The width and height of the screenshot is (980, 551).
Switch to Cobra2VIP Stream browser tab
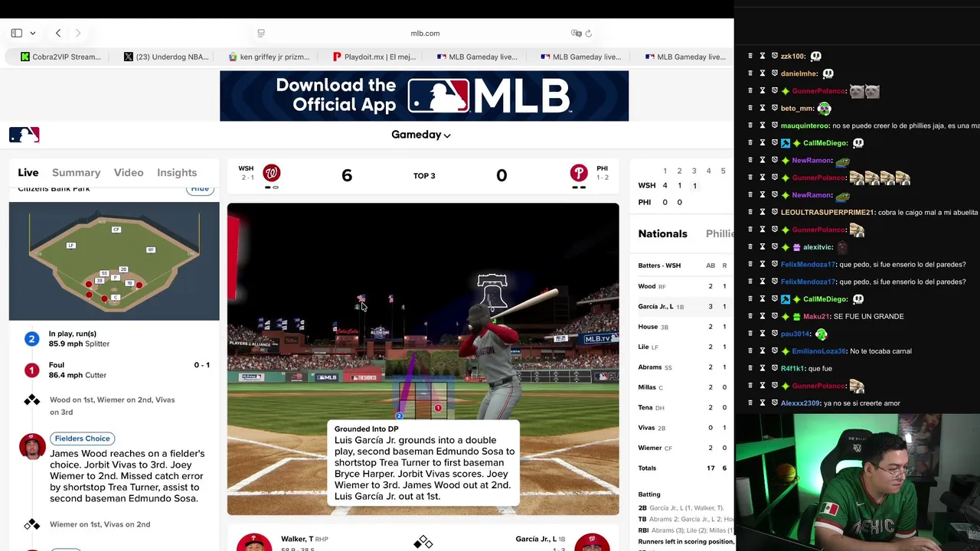61,57
